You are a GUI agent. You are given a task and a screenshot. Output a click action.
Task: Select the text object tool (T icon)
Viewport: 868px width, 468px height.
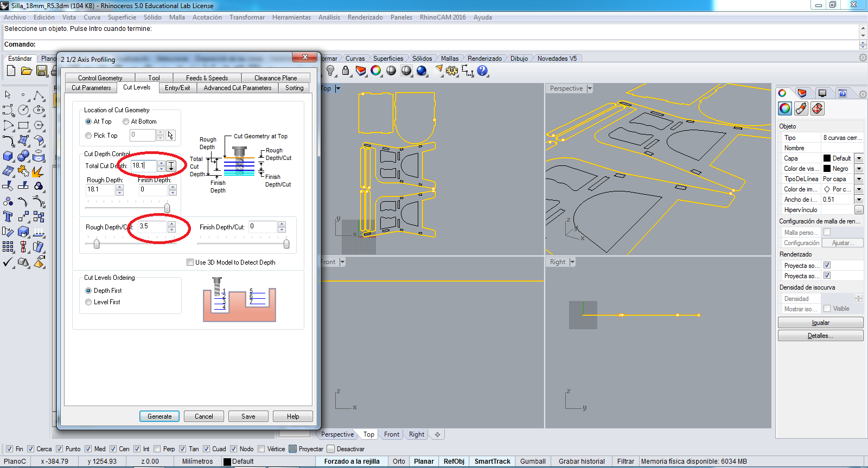pyautogui.click(x=8, y=217)
